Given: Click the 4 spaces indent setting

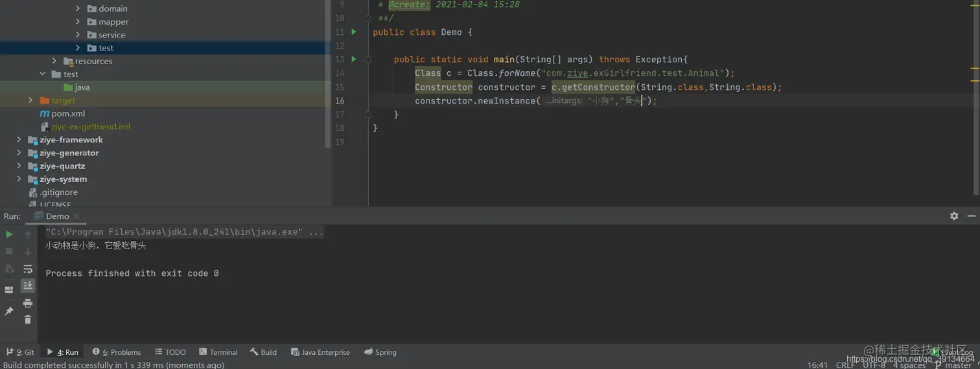Looking at the screenshot, I should tap(909, 365).
